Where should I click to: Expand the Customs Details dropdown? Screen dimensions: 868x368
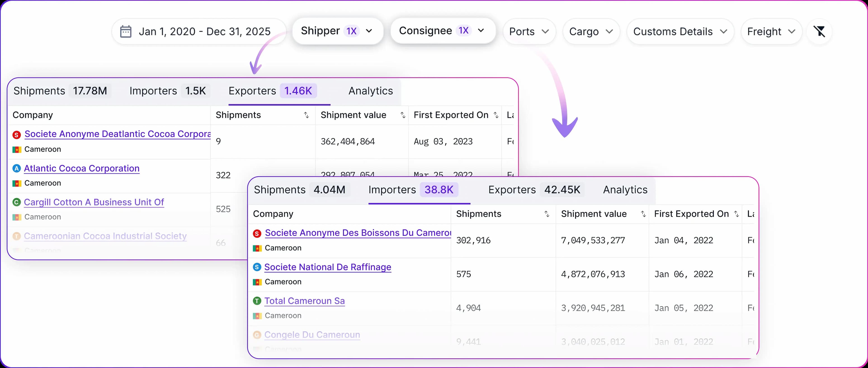tap(680, 32)
